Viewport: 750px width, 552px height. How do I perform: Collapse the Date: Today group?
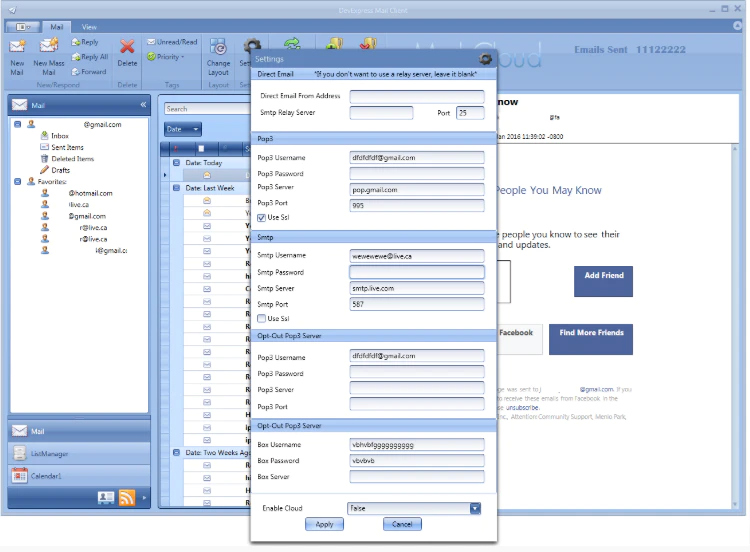coord(176,163)
